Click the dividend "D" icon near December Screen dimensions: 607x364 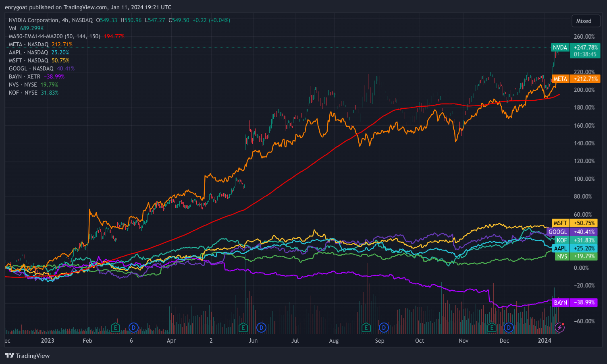(509, 328)
